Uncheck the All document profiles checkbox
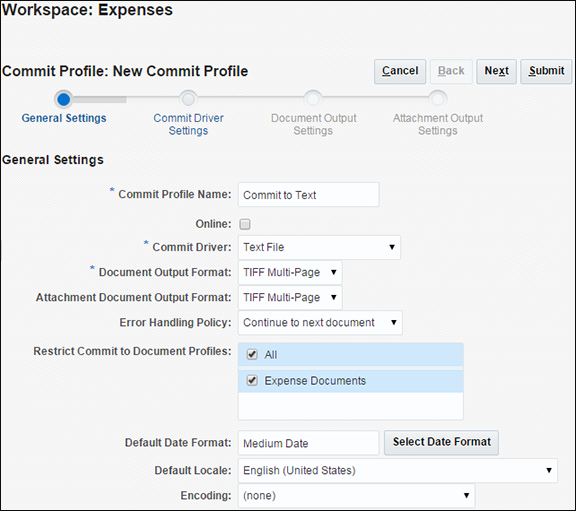This screenshot has height=511, width=576. click(252, 355)
